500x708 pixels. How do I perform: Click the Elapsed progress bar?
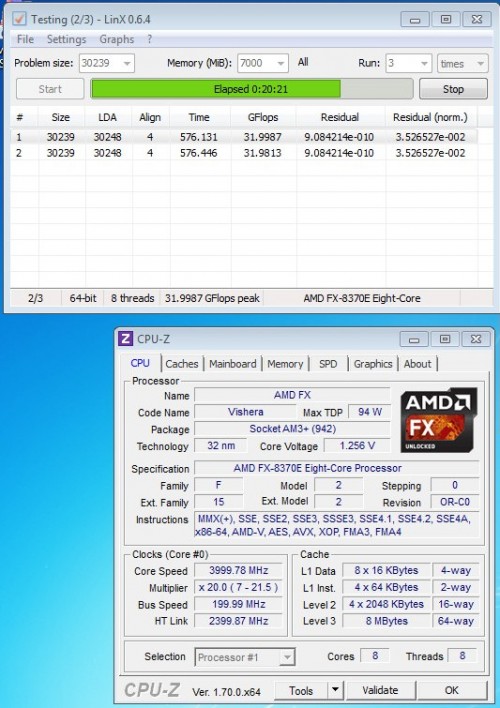tap(252, 89)
